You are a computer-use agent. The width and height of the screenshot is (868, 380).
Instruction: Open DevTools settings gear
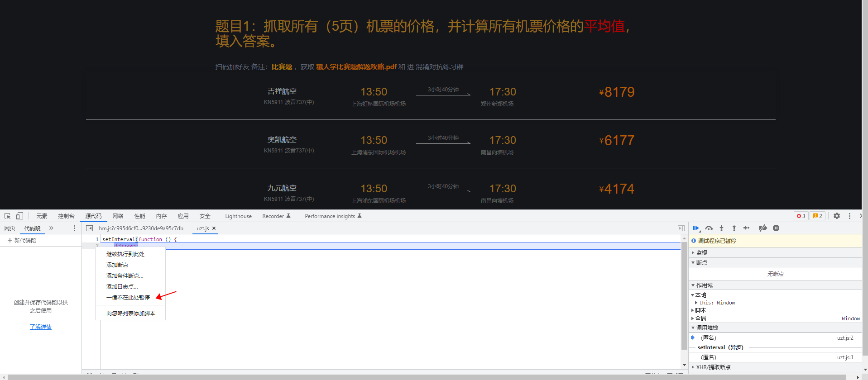coord(837,216)
